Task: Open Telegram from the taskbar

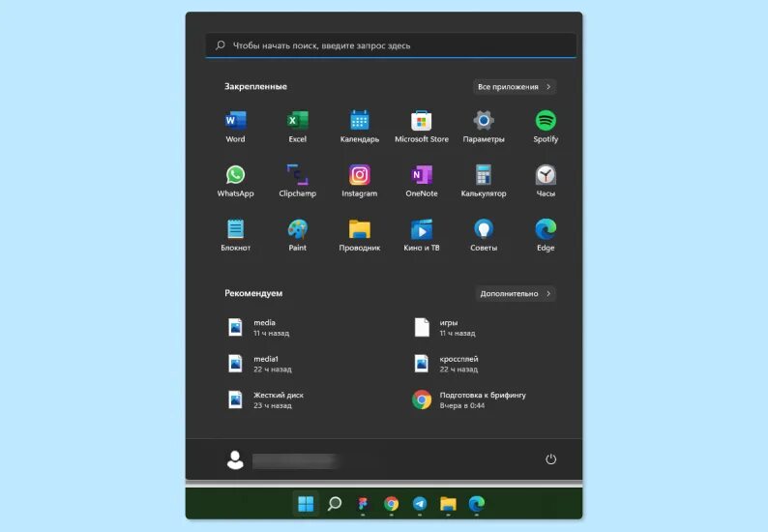Action: (x=420, y=503)
